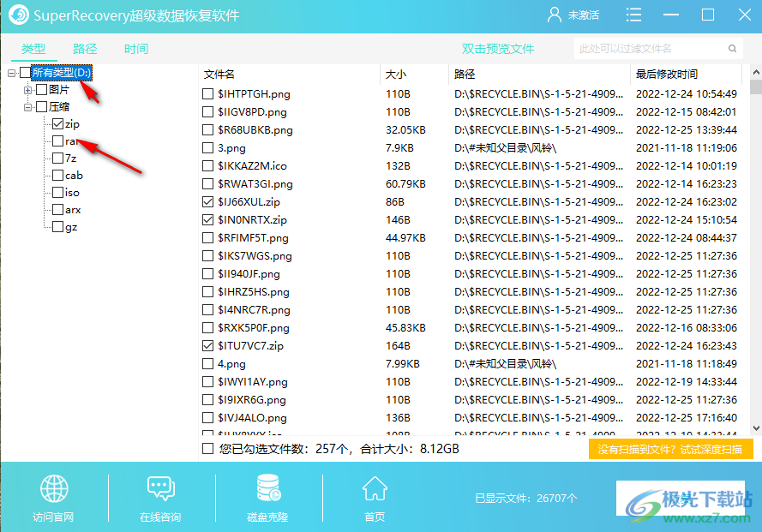Select file row $R68UBKB.png
Screen dimensions: 762x532
click(471, 129)
